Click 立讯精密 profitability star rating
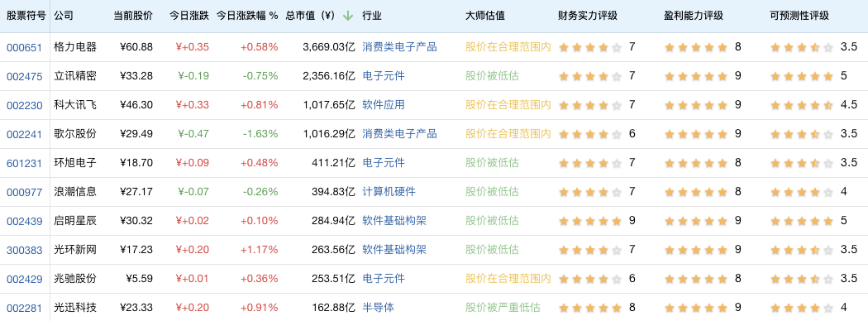 coord(696,76)
